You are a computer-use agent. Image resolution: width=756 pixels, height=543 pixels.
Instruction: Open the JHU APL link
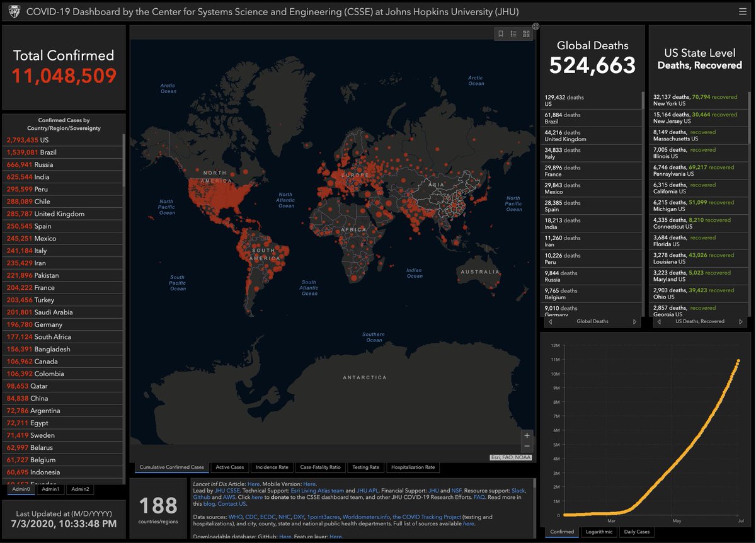coord(367,490)
